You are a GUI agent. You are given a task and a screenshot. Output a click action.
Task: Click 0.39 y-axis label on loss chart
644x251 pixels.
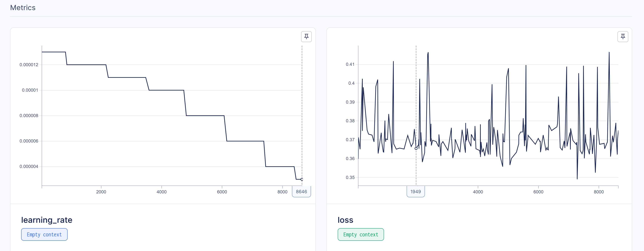(350, 102)
